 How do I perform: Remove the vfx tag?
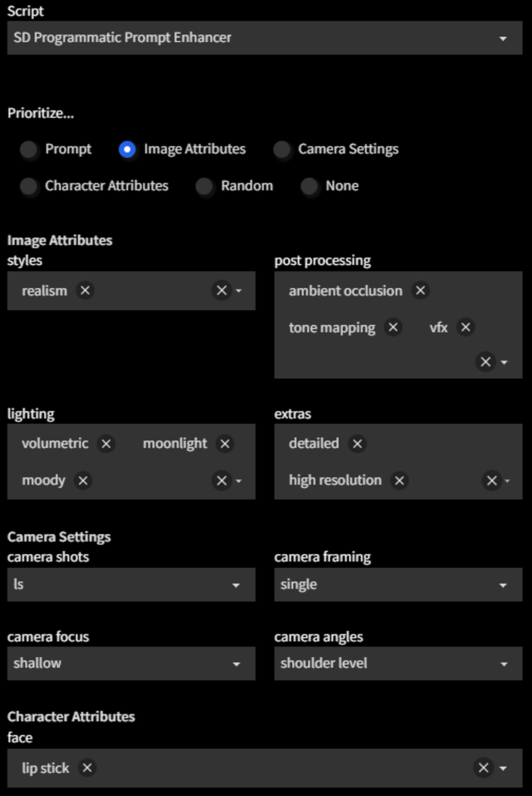point(466,327)
